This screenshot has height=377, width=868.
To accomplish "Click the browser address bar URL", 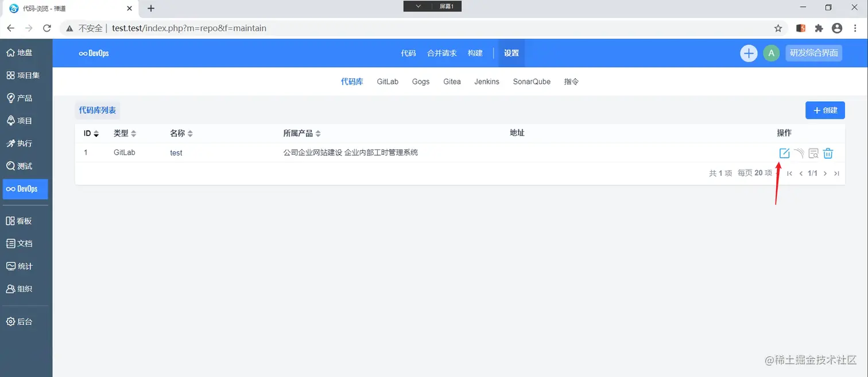I will [x=189, y=28].
